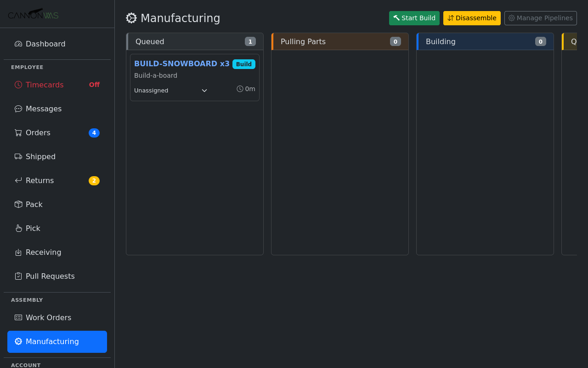This screenshot has height=368, width=588.
Task: Open the BUILD-SNOWBOARD x3 job link
Action: (181, 64)
